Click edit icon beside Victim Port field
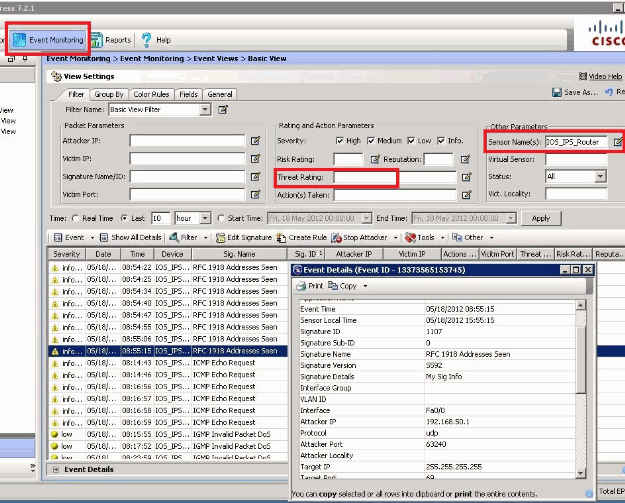Viewport: 625px width, 503px height. 255,194
